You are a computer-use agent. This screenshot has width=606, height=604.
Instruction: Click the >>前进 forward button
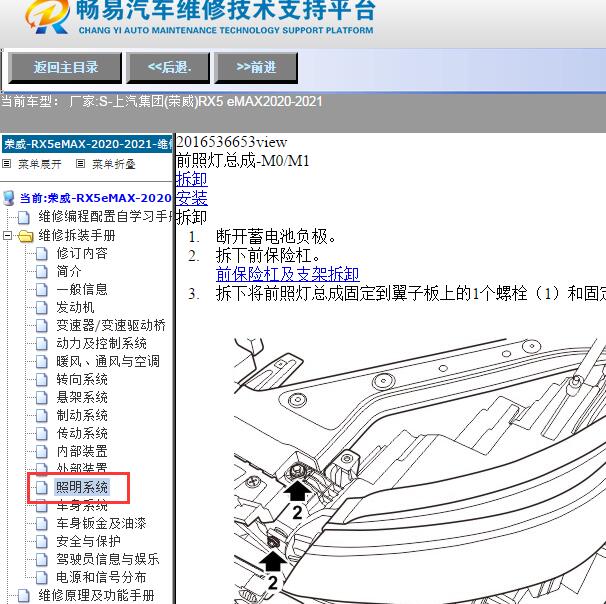256,68
